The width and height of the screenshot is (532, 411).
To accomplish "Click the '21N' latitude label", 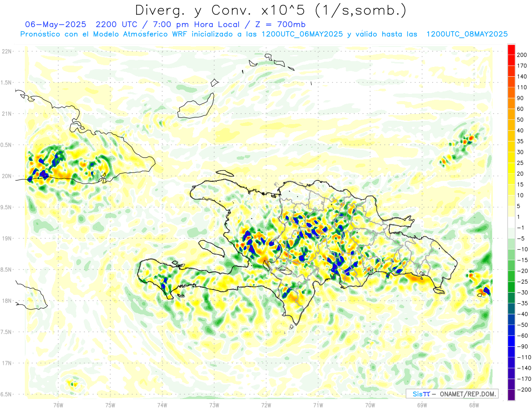I will 7,114.
